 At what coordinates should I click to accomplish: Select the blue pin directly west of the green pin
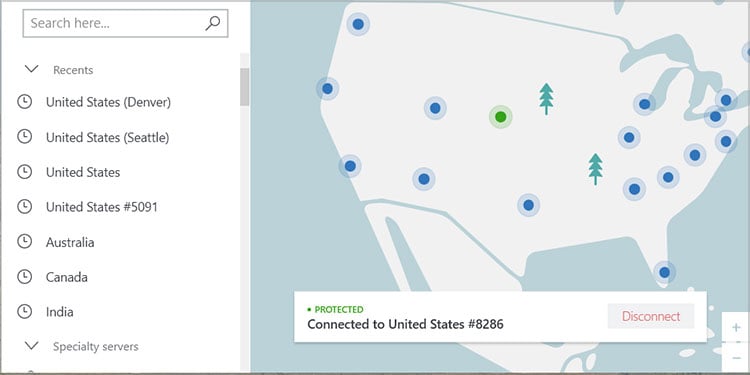(435, 108)
